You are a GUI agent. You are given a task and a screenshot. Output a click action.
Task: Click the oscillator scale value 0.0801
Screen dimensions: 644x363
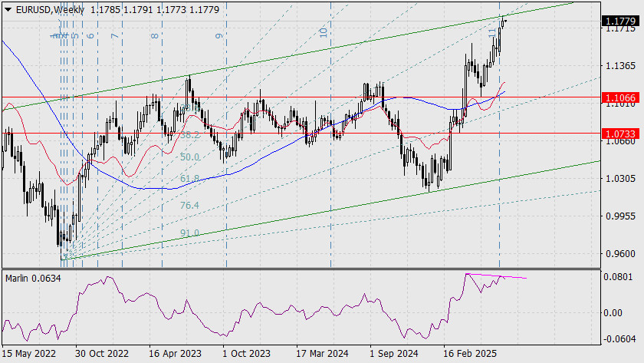coord(618,277)
